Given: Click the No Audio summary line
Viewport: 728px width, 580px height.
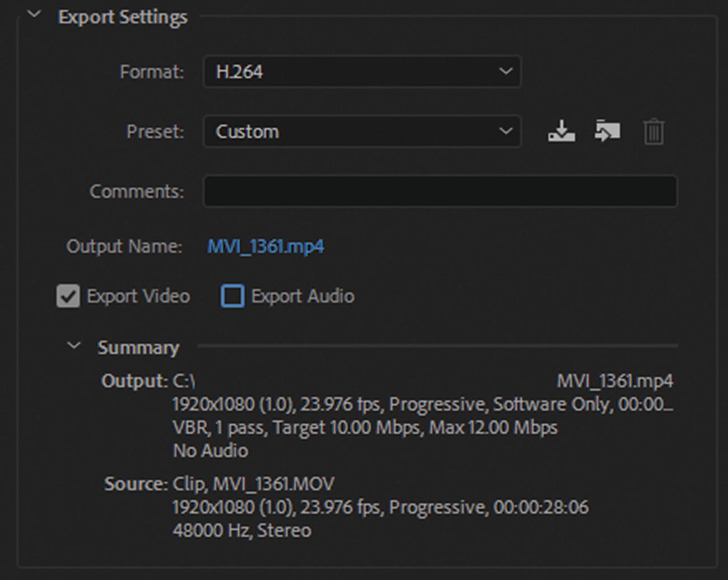Looking at the screenshot, I should point(210,451).
